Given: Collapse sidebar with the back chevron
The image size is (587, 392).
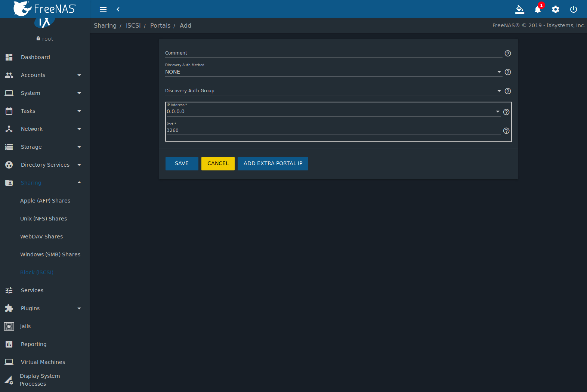Looking at the screenshot, I should click(x=118, y=9).
